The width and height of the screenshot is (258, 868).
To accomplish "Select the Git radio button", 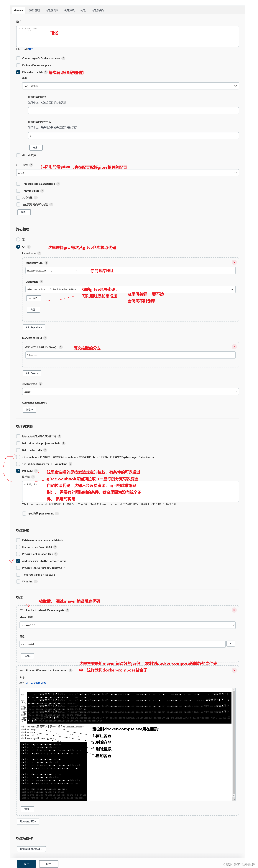I will point(18,247).
